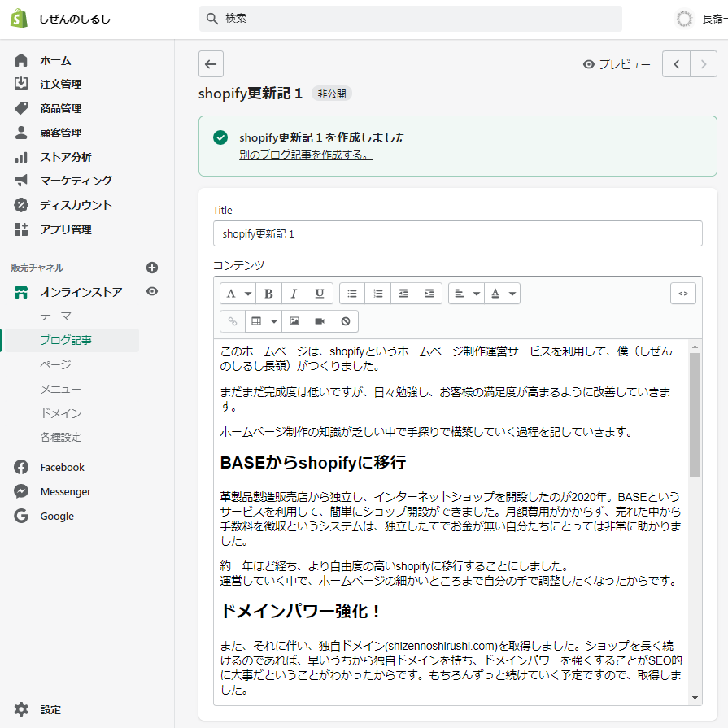The image size is (728, 728).
Task: Toggle bold formatting in the editor
Action: pyautogui.click(x=268, y=294)
